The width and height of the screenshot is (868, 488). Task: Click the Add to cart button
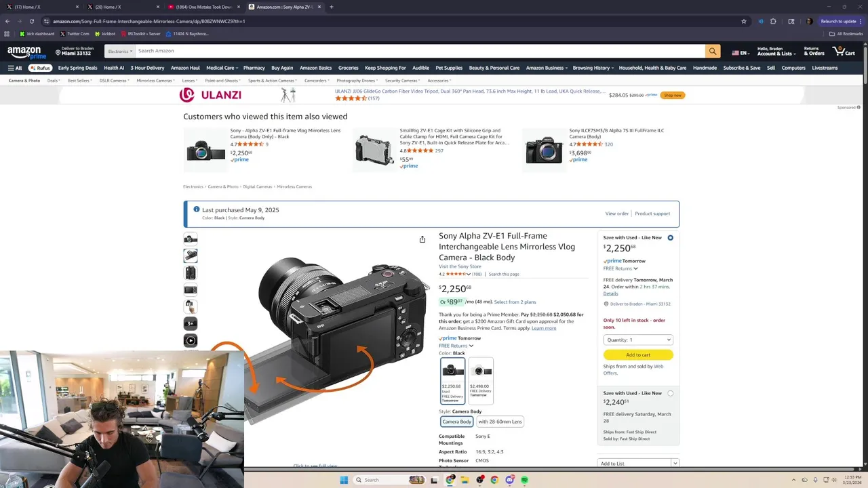point(638,354)
